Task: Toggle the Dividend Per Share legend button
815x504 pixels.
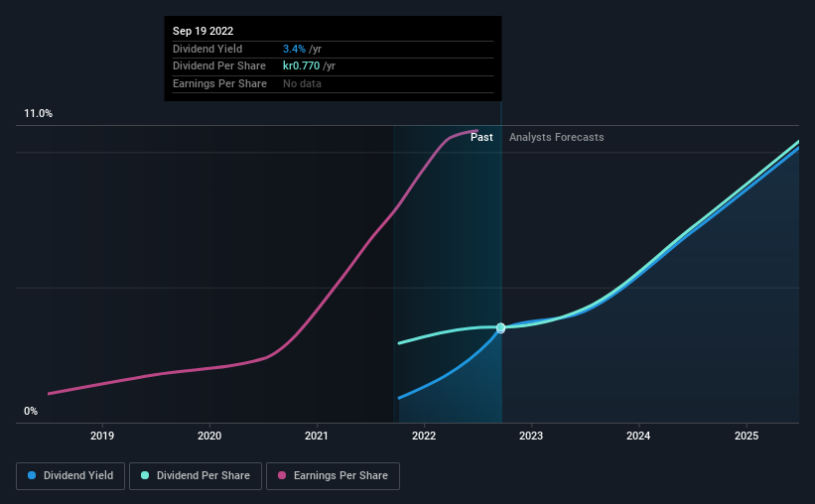Action: pos(196,476)
